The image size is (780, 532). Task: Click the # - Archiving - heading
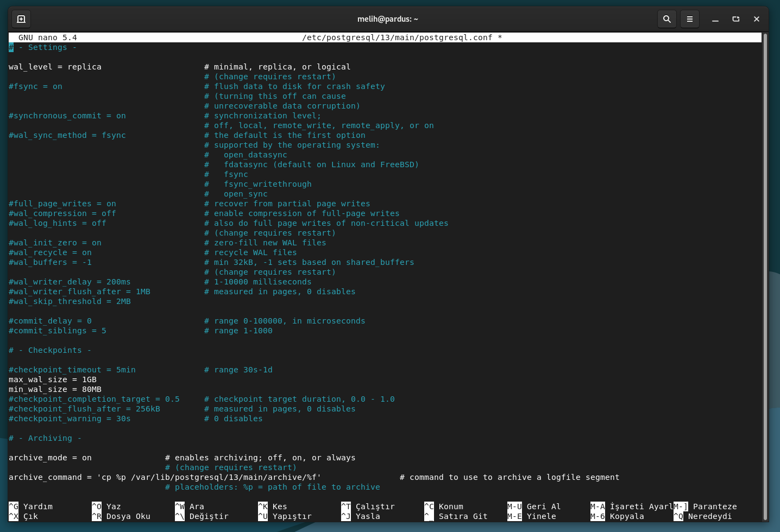(45, 438)
